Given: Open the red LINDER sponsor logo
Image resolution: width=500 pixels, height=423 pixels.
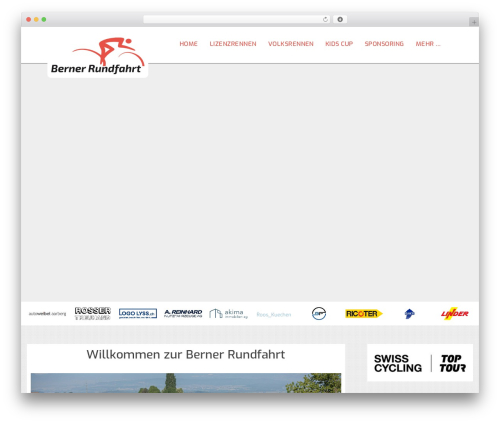Looking at the screenshot, I should click(x=455, y=314).
